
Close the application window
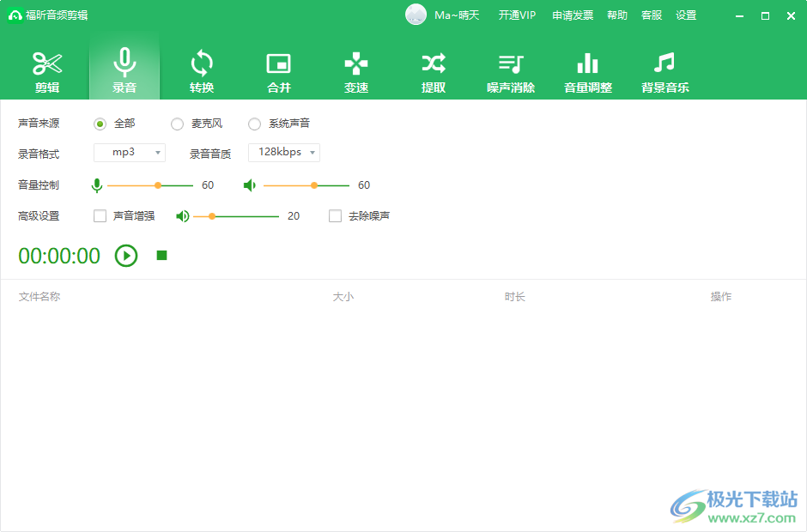click(x=791, y=16)
